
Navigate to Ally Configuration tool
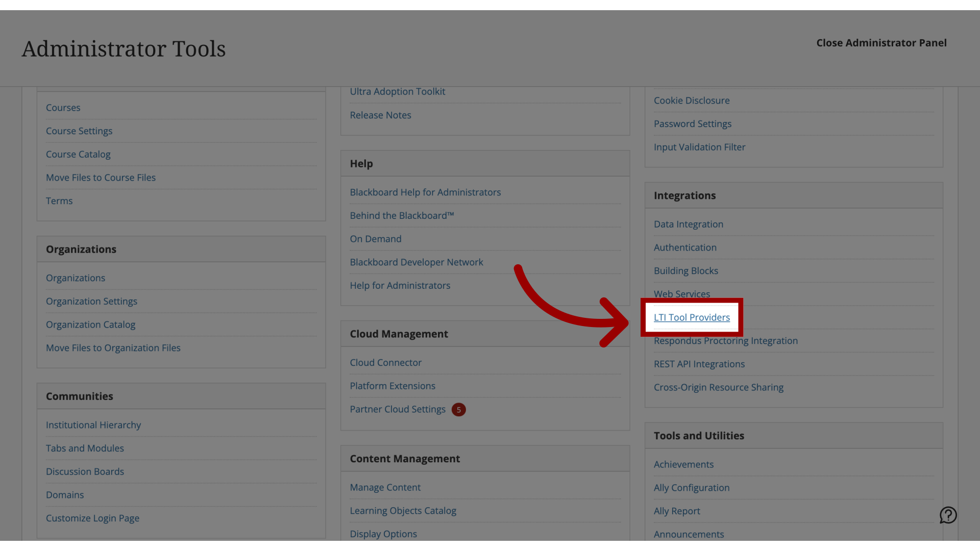click(691, 488)
